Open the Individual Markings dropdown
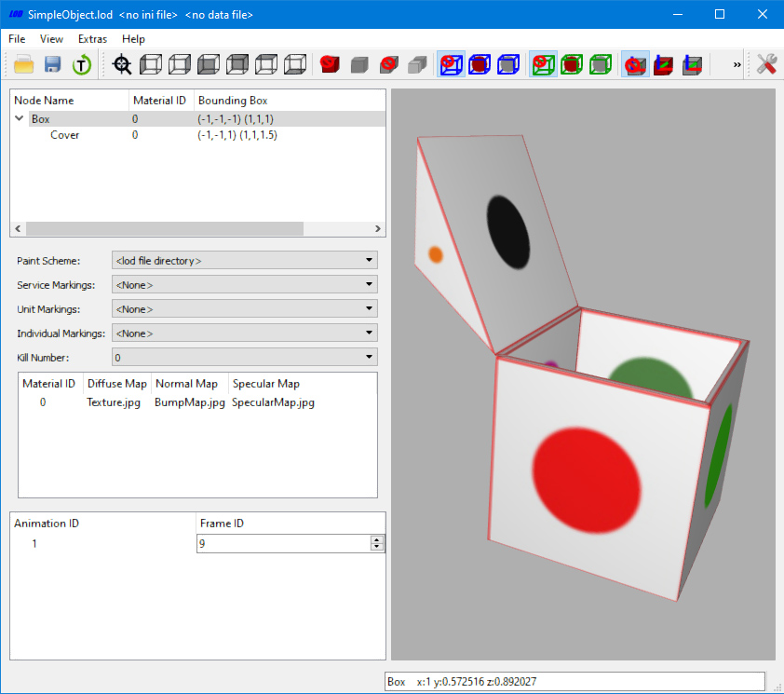Image resolution: width=784 pixels, height=694 pixels. (x=245, y=333)
